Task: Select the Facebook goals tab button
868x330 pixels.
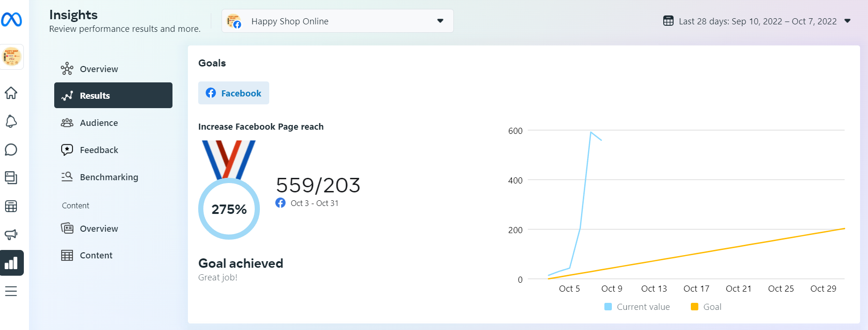Action: click(x=234, y=93)
